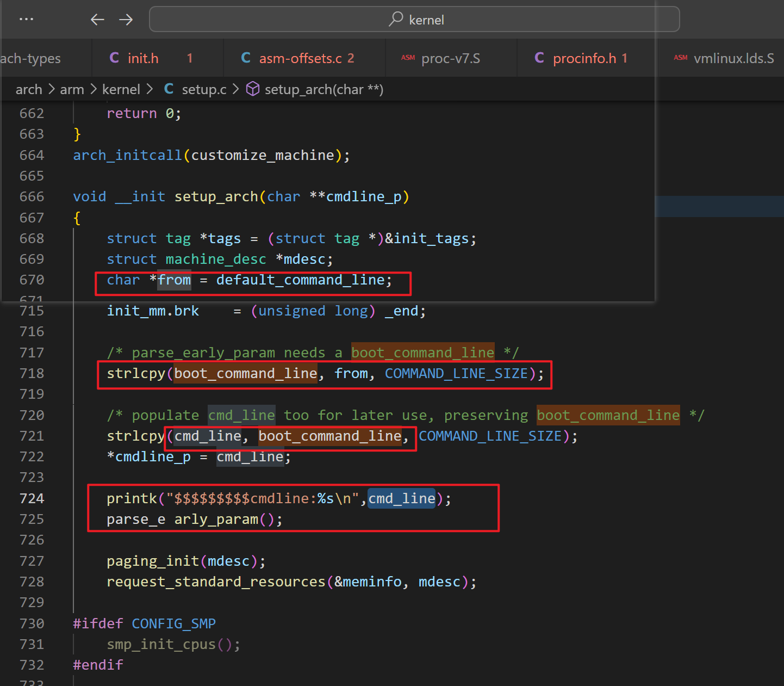Click customize_machine in the arch_initcall line

pyautogui.click(x=263, y=155)
